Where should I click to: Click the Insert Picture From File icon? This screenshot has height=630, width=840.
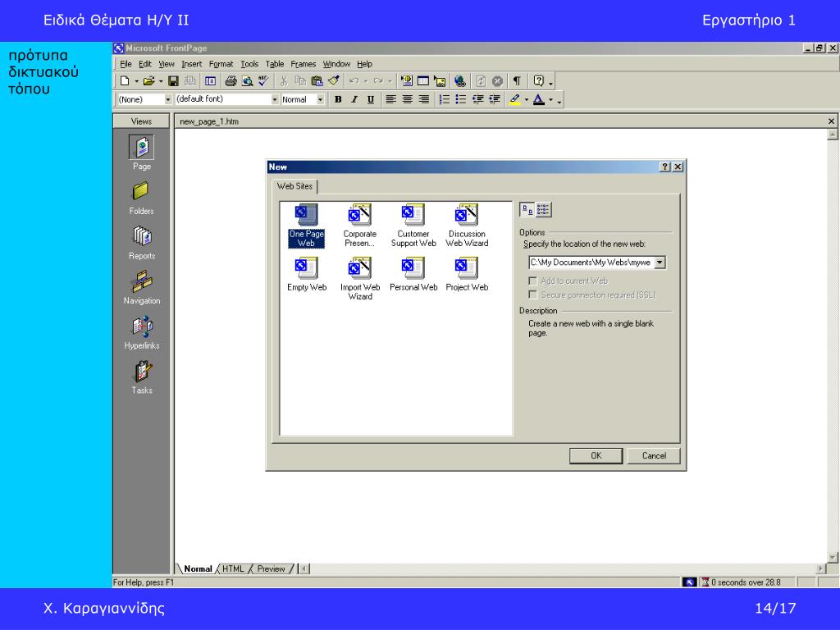click(x=440, y=81)
